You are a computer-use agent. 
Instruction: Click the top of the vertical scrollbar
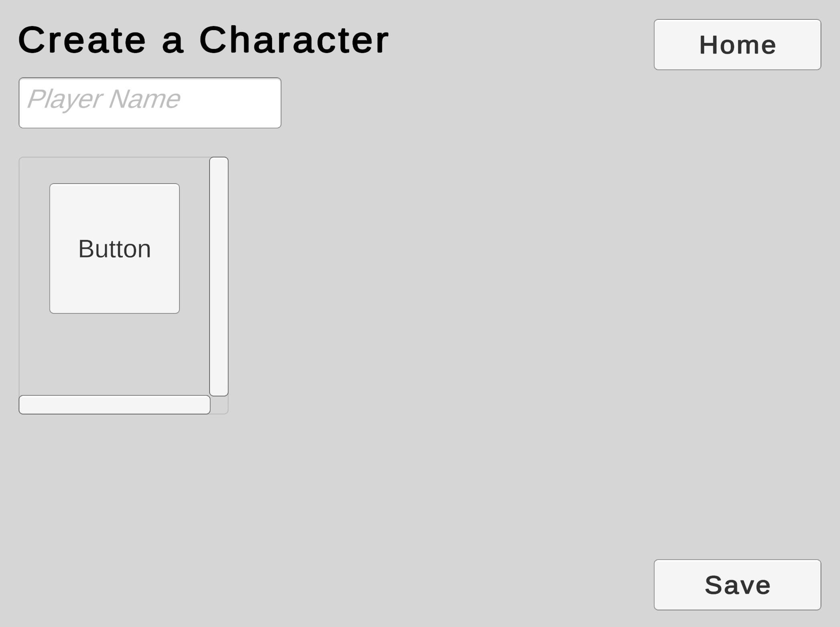[219, 165]
